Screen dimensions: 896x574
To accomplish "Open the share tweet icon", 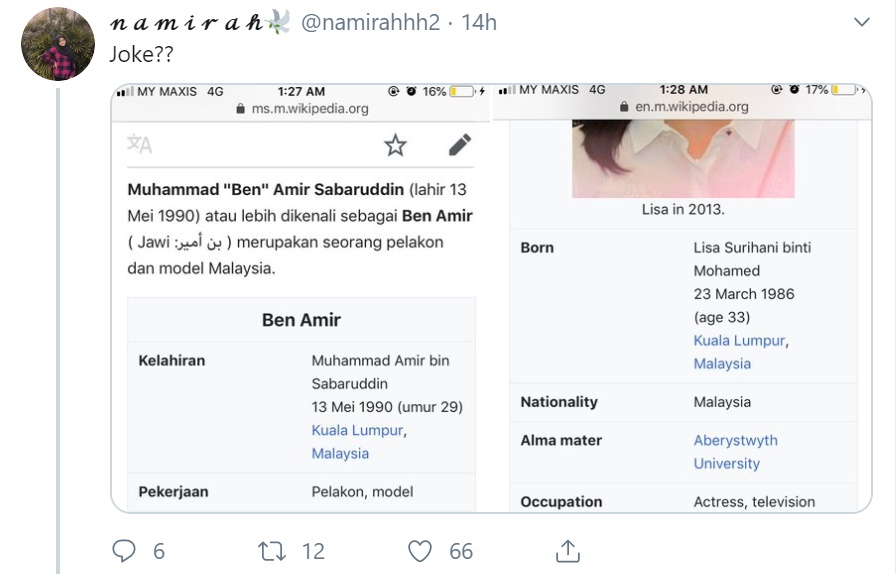I will point(567,551).
